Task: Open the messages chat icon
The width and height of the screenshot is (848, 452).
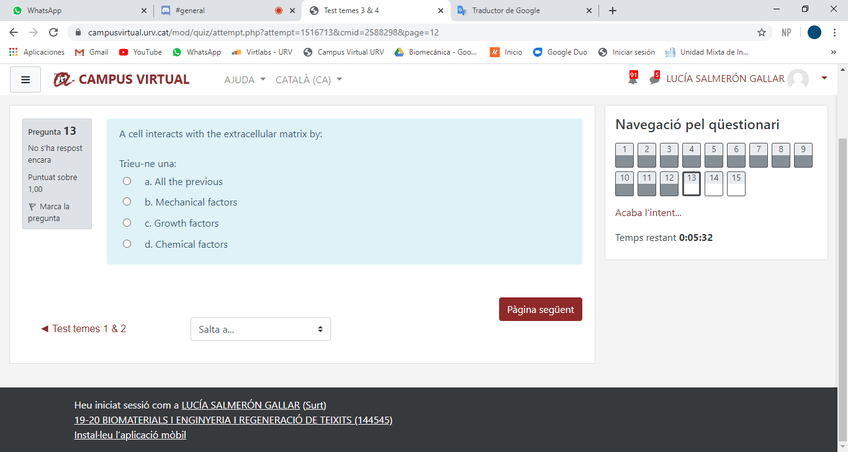Action: pos(654,78)
